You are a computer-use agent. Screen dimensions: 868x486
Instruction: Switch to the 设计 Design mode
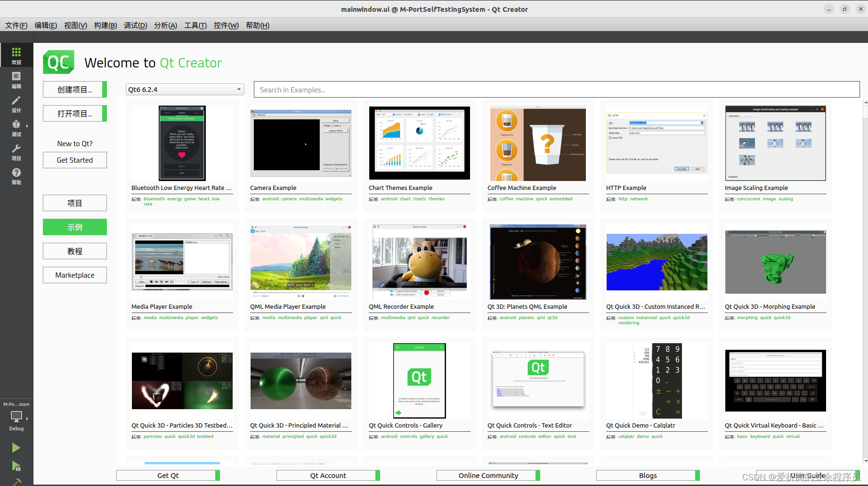(x=16, y=104)
